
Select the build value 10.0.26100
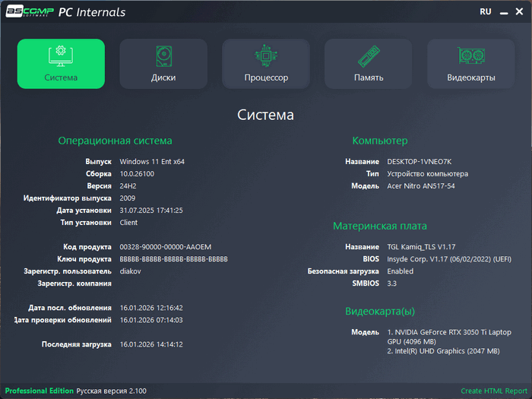(137, 174)
